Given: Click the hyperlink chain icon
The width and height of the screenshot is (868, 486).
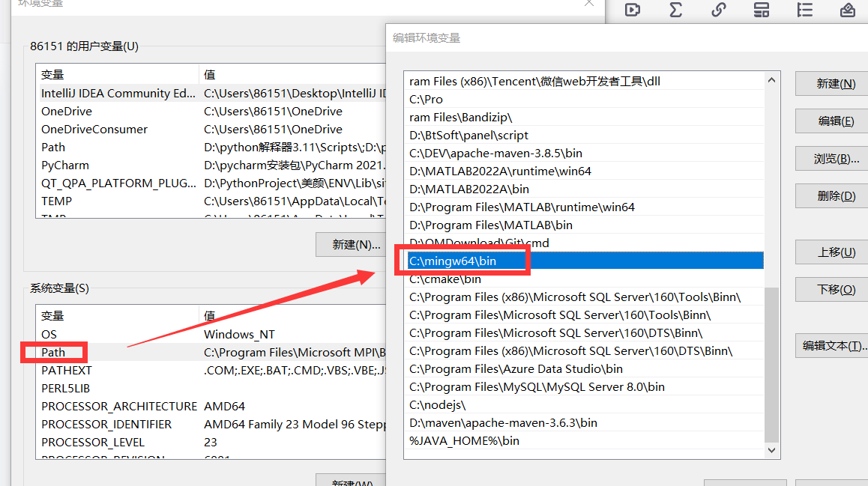Looking at the screenshot, I should pos(718,10).
